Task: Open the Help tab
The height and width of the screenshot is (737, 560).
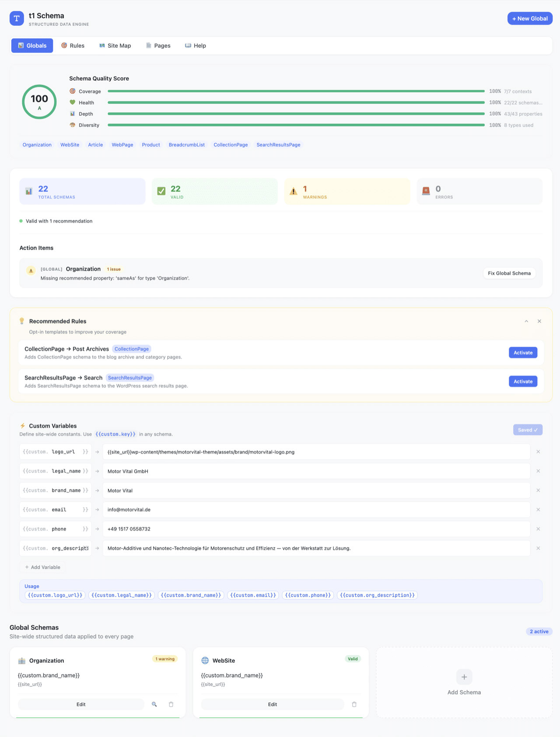Action: point(196,46)
